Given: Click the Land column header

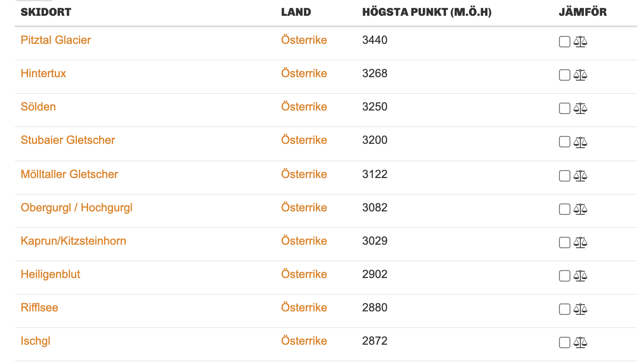Looking at the screenshot, I should pyautogui.click(x=296, y=12).
